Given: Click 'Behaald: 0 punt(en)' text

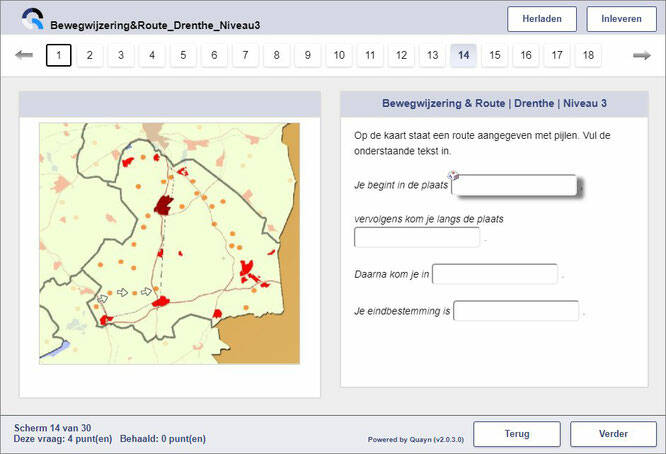Looking at the screenshot, I should coord(163,439).
